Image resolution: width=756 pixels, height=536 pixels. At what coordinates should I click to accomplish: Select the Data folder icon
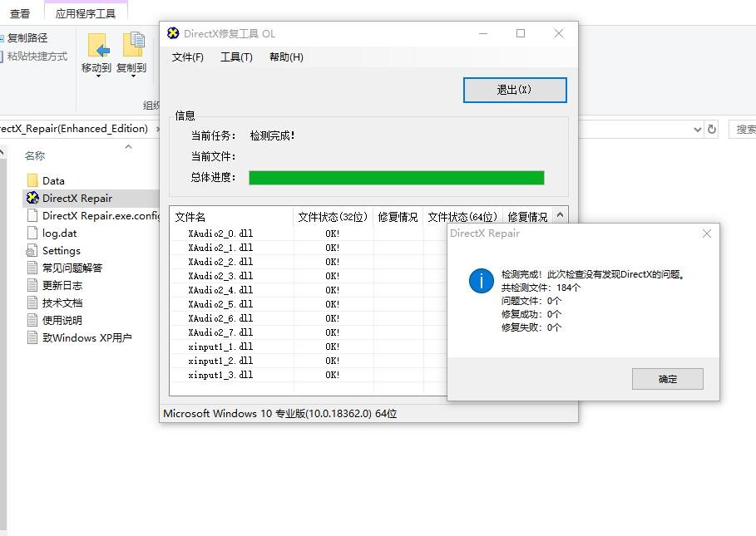point(32,180)
